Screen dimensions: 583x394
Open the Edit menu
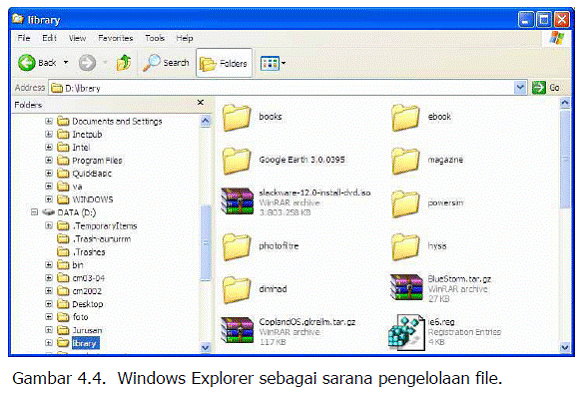click(x=49, y=38)
